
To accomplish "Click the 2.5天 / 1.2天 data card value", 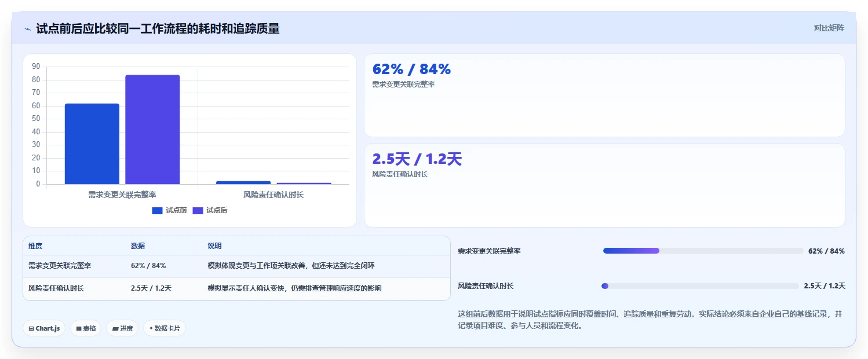I will click(417, 159).
